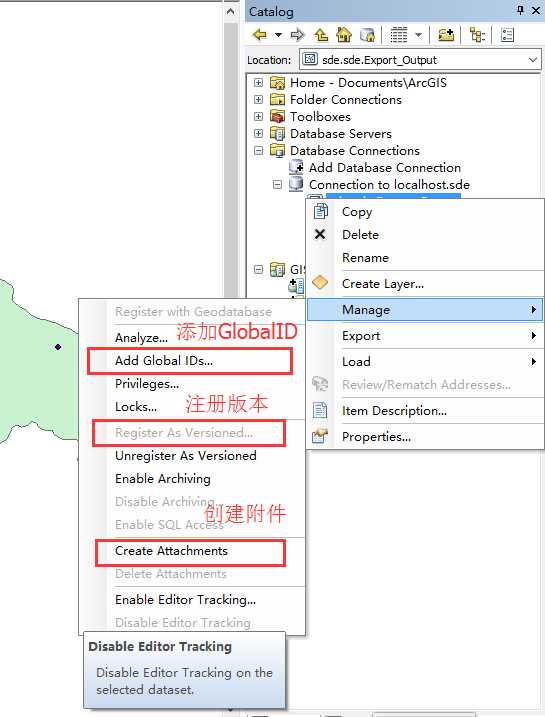Close the Catalog panel
The height and width of the screenshot is (717, 545).
(x=536, y=10)
